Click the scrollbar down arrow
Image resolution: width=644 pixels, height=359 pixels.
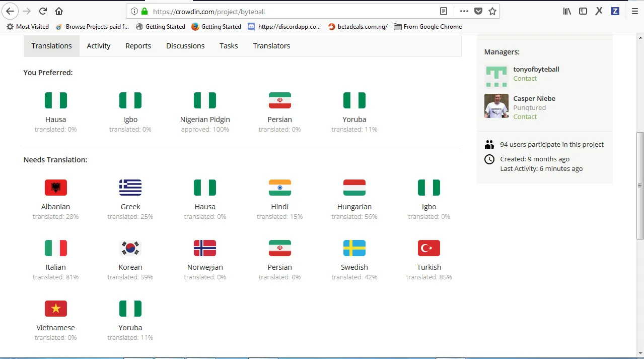(640, 353)
